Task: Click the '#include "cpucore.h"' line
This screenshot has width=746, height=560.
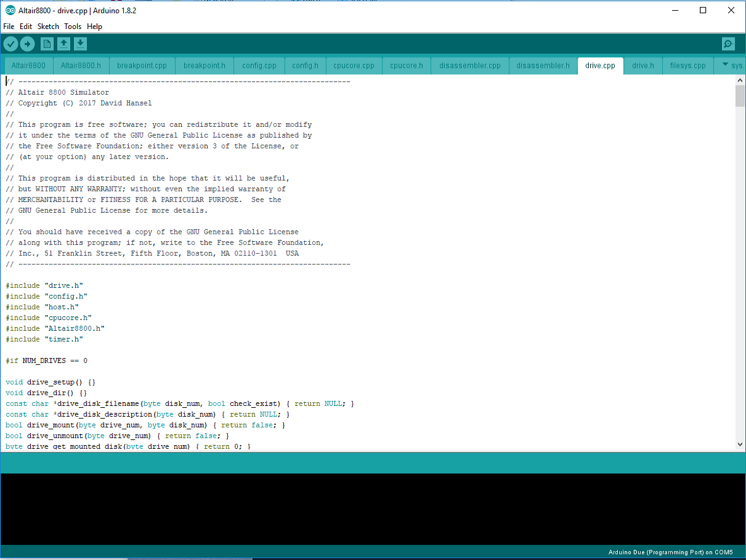Action: [49, 318]
